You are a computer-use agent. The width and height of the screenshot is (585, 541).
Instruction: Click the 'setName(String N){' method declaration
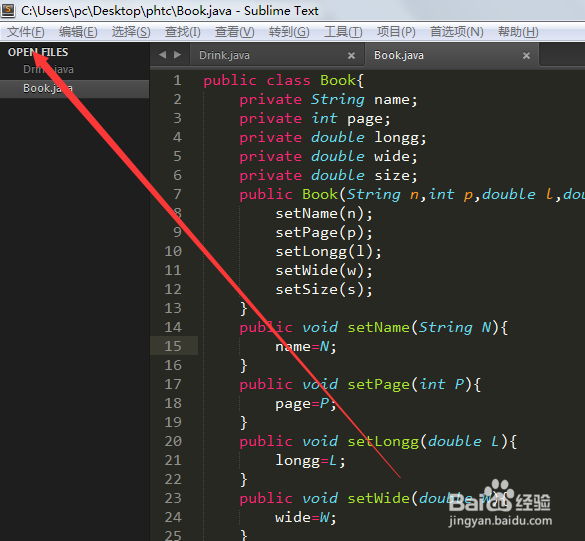[428, 328]
